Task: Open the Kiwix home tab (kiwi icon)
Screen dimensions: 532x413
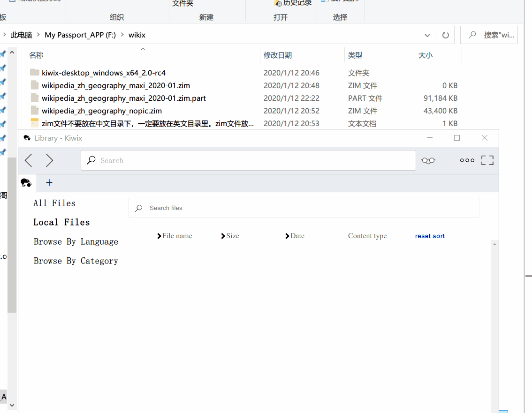Action: click(27, 183)
